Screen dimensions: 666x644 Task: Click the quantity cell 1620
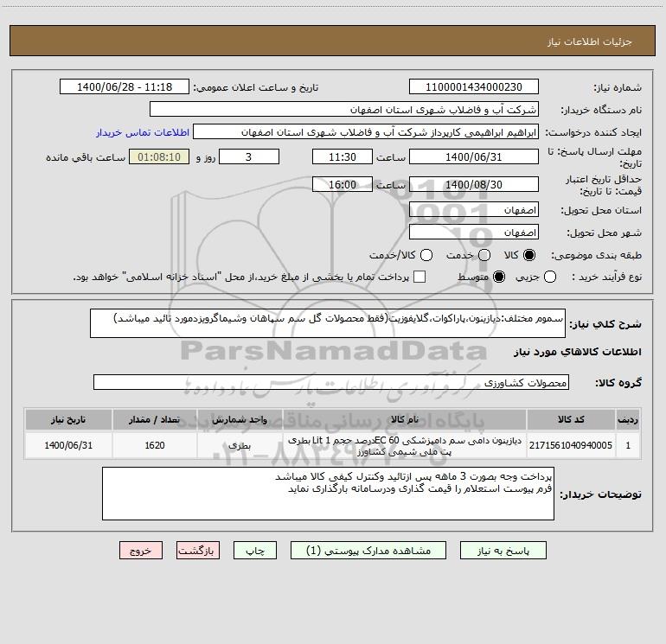[x=155, y=445]
